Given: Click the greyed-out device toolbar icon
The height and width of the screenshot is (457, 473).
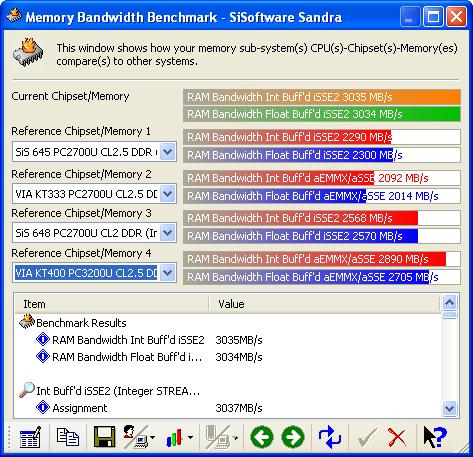Looking at the screenshot, I should (x=218, y=437).
